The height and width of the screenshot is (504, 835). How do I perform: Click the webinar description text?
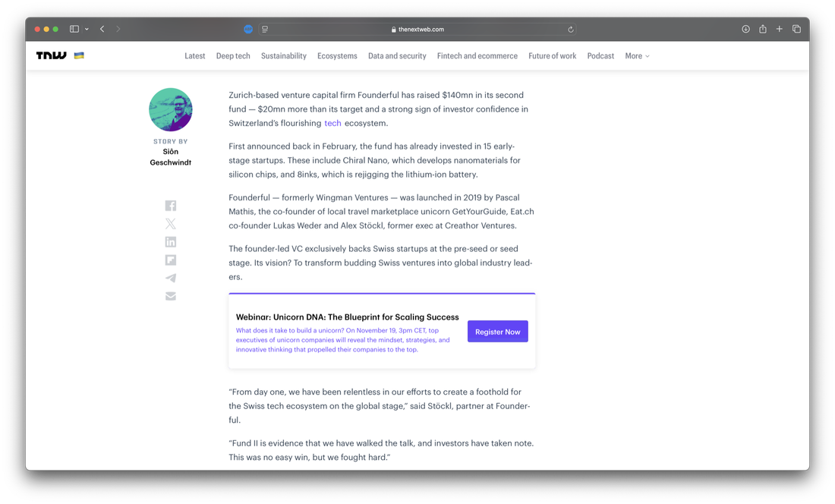tap(343, 340)
